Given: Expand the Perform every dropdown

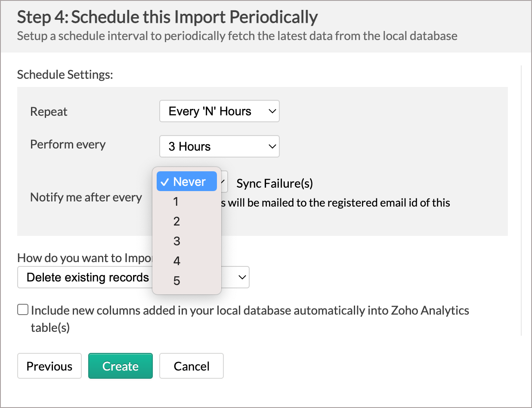Looking at the screenshot, I should (219, 147).
